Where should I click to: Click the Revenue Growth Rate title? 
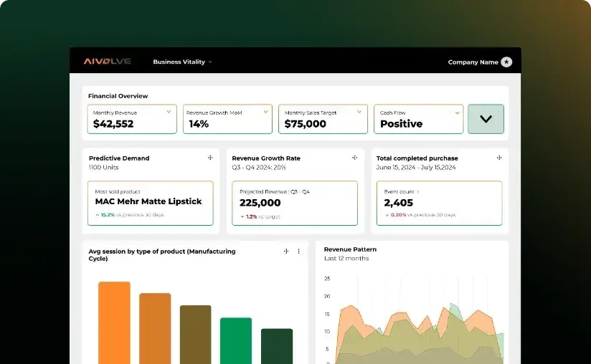pos(266,158)
